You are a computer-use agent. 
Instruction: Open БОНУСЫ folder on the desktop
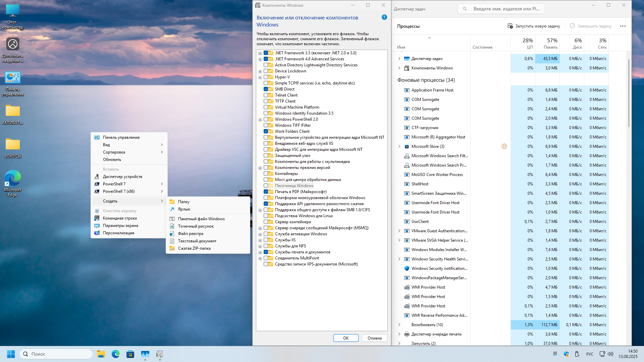(13, 148)
